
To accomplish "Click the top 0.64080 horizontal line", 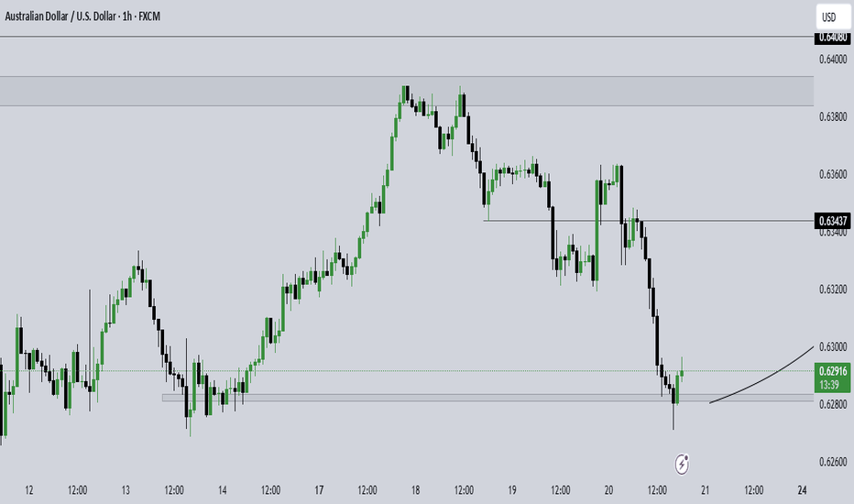I will 407,37.
